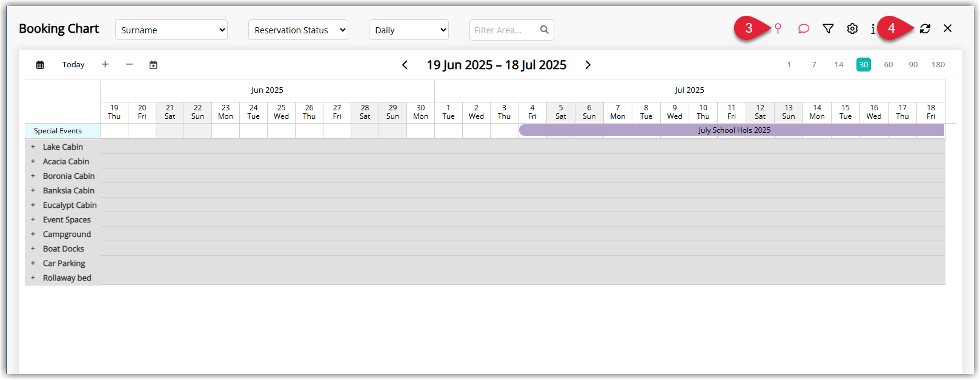The image size is (980, 380).
Task: Expand the Car Parking row
Action: pyautogui.click(x=33, y=263)
